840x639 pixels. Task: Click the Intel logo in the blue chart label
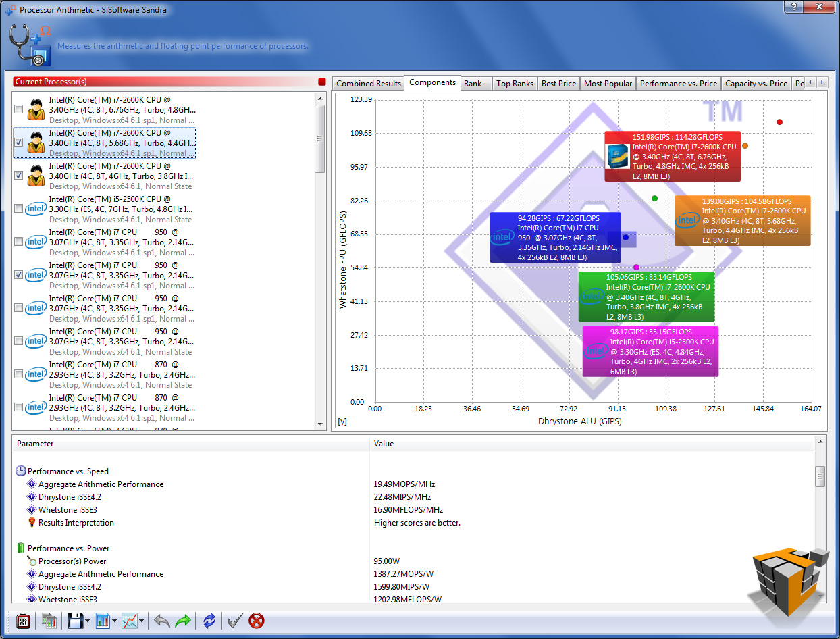point(503,237)
